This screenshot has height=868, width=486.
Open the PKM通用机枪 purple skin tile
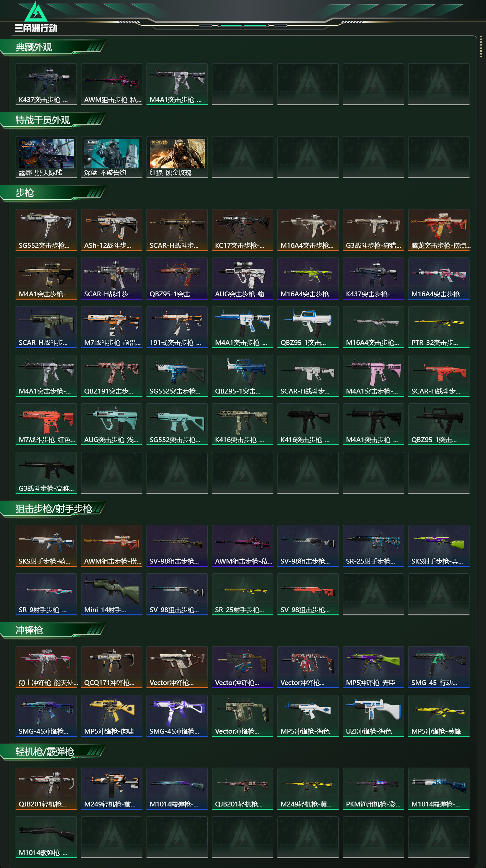374,788
